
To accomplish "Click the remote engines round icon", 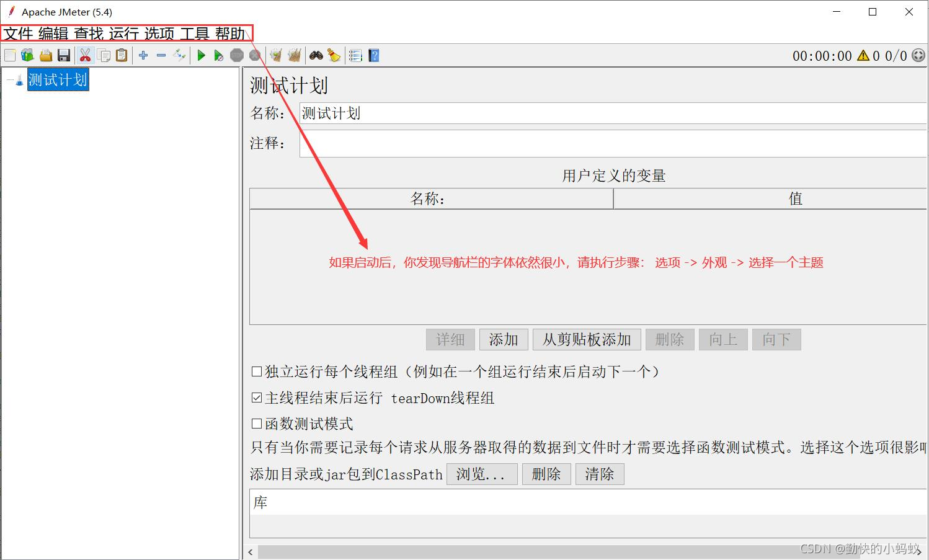I will (918, 56).
